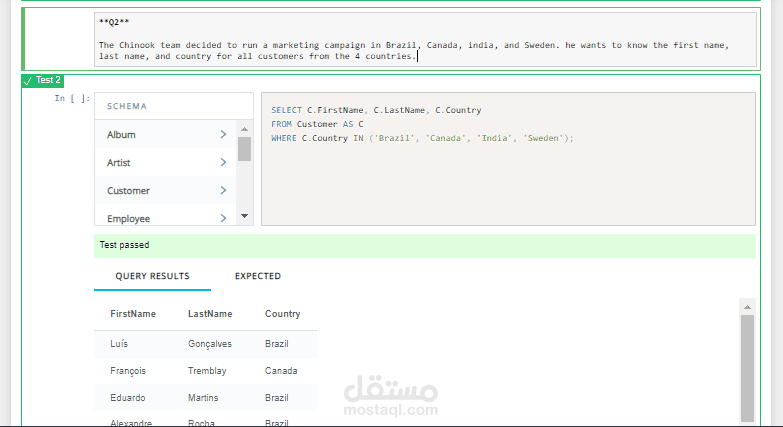
Task: Click the Gonçalves last name cell
Action: [210, 344]
